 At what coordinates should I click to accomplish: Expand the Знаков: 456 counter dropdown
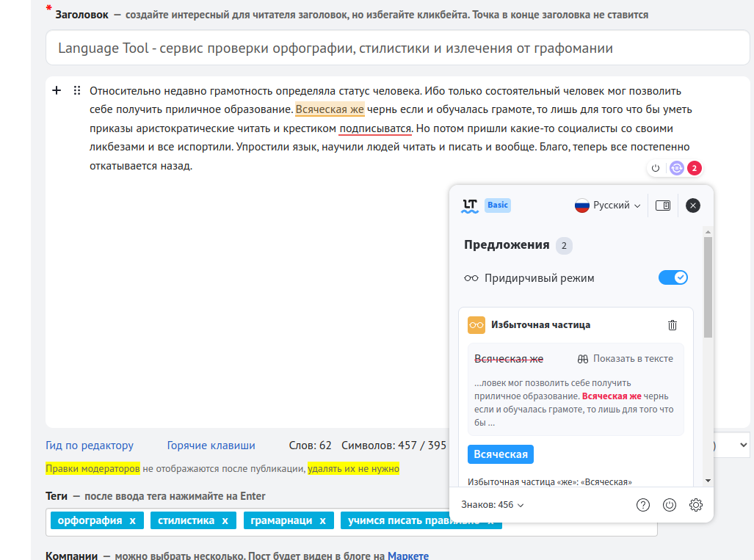click(493, 505)
